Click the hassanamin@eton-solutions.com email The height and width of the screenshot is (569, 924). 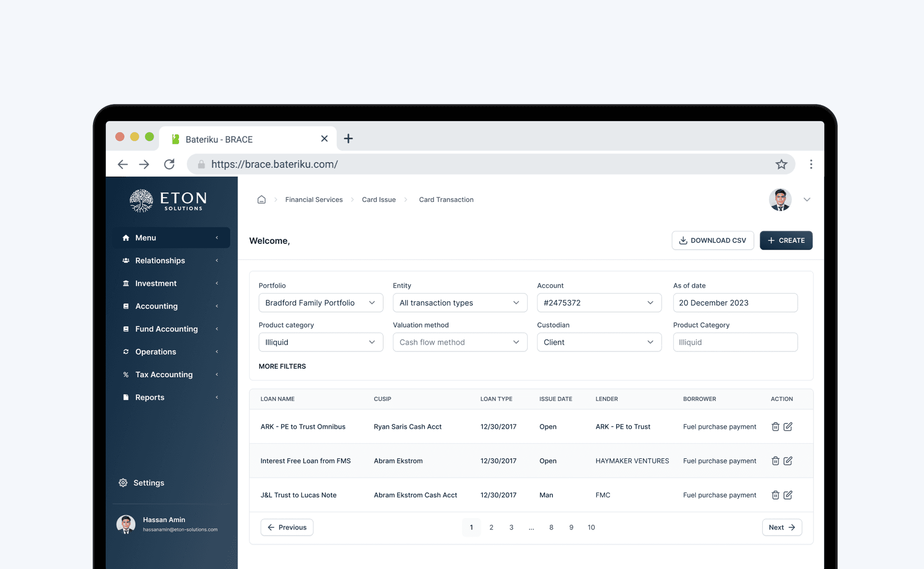point(180,529)
